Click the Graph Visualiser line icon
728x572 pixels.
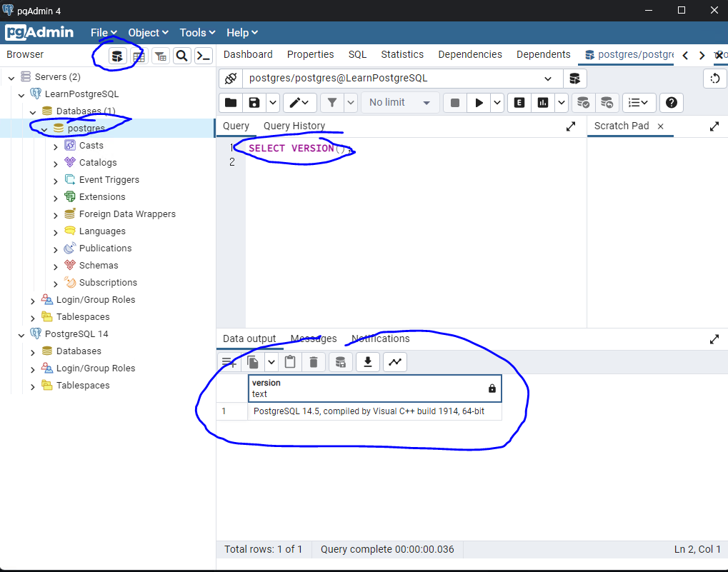coord(395,362)
